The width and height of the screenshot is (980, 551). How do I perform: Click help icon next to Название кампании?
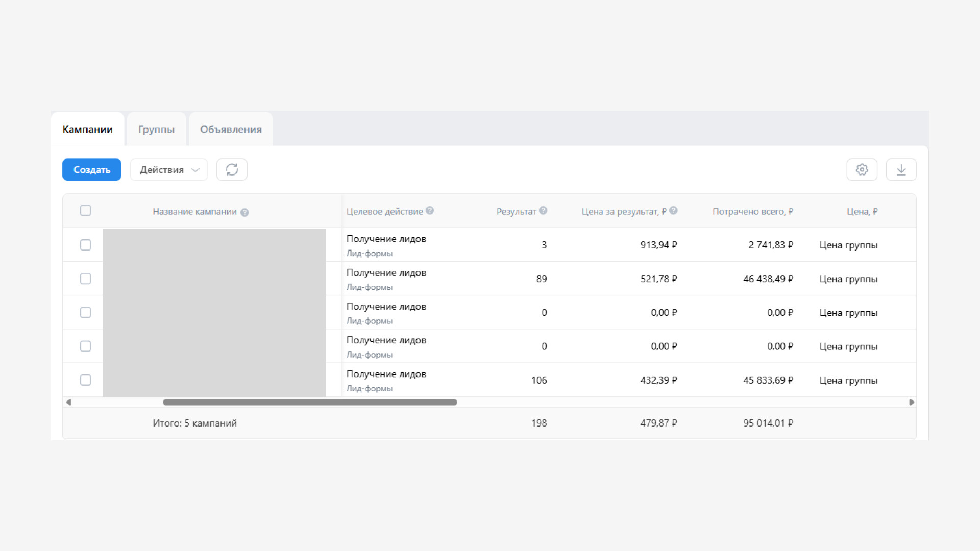point(244,212)
